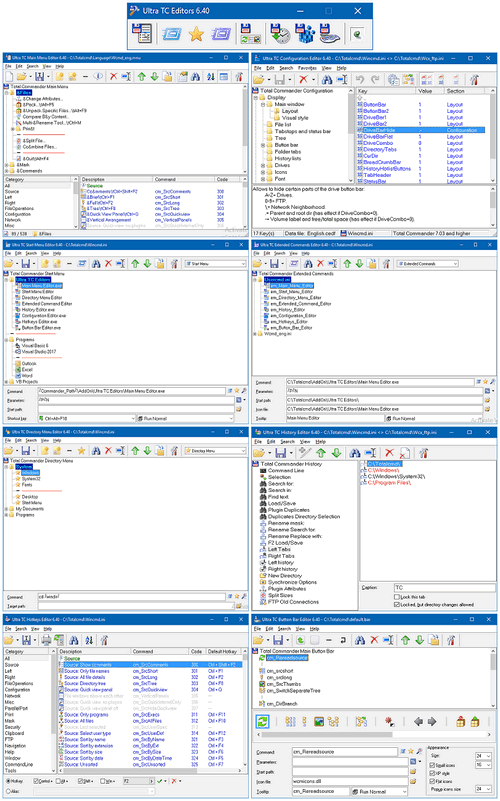This screenshot has width=500, height=801.
Task: Expand 'My Documents' folder in Directory Menu Editor
Action: pyautogui.click(x=7, y=509)
